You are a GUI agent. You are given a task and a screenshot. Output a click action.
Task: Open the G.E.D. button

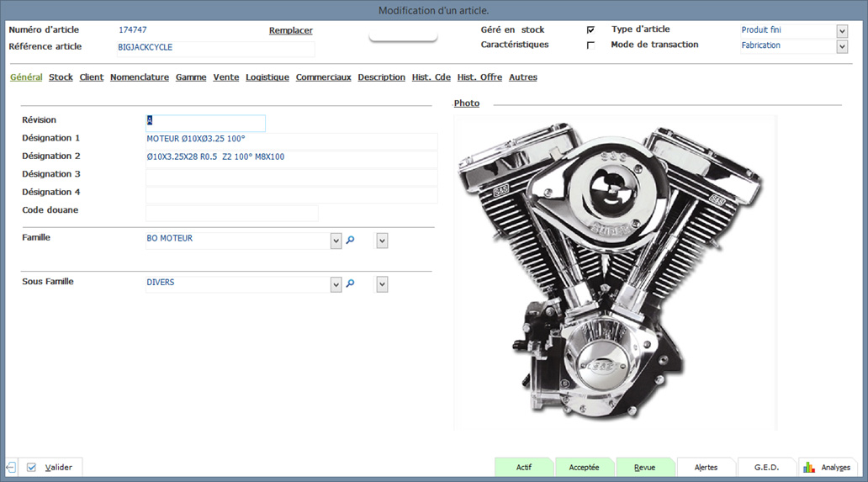(x=767, y=467)
